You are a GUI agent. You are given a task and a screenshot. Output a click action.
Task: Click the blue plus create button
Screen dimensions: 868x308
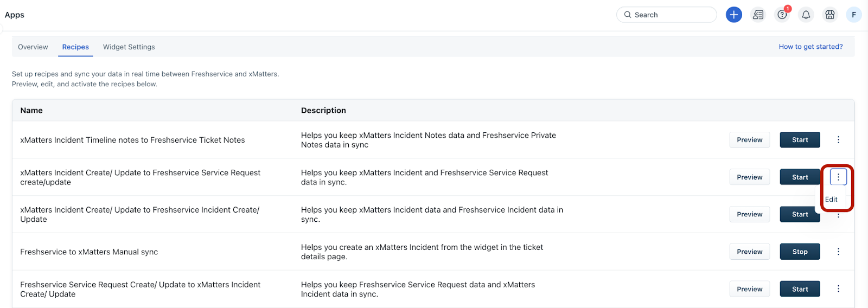click(x=733, y=15)
